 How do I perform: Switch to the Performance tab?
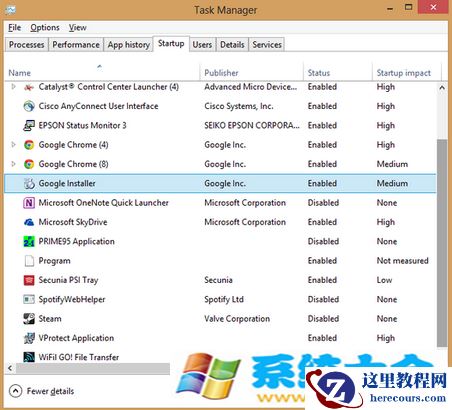[76, 45]
